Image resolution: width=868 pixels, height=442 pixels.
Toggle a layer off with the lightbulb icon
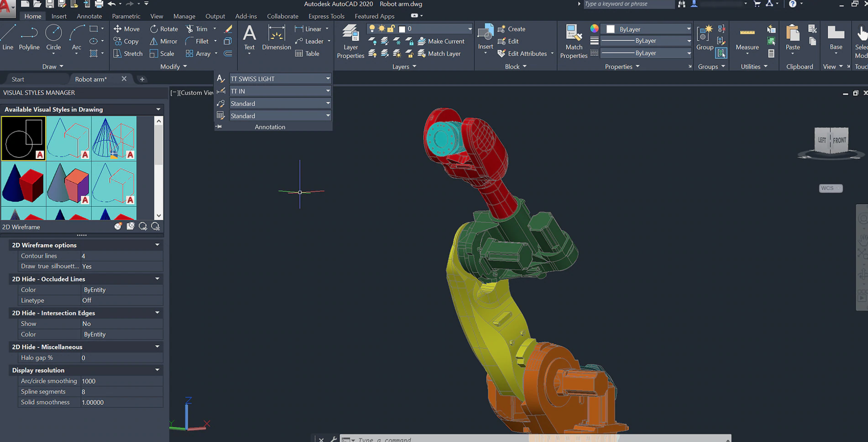click(x=372, y=28)
